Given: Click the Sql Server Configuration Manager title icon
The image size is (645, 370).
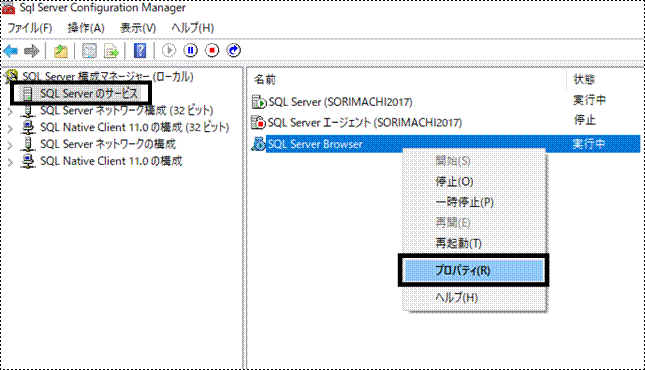Looking at the screenshot, I should point(8,8).
